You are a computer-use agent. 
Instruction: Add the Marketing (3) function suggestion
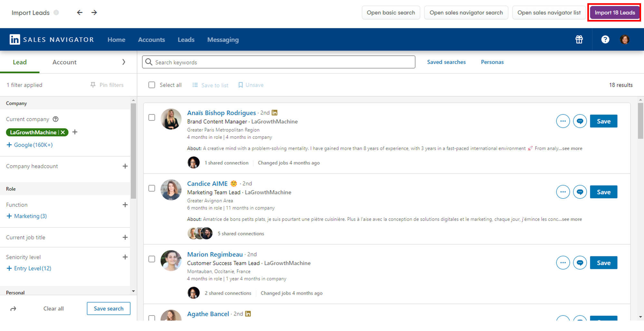click(x=27, y=216)
